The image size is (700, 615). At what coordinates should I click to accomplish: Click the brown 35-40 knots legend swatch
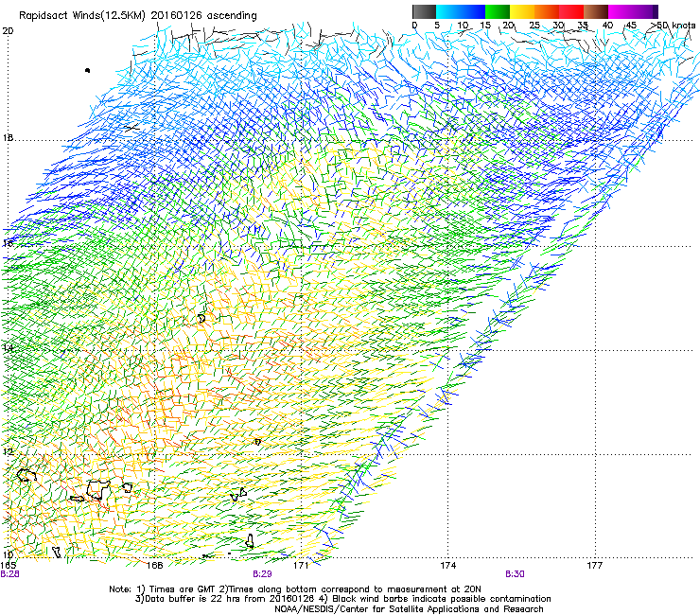tap(596, 11)
